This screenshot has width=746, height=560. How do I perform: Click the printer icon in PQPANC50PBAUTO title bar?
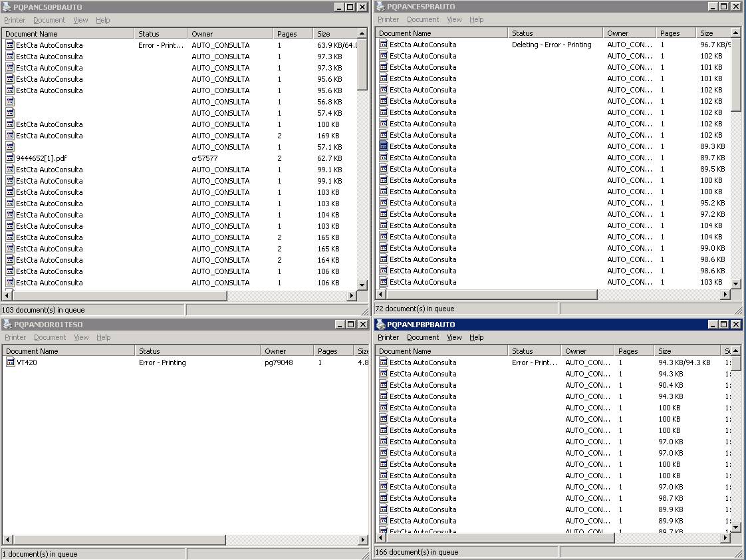7,7
